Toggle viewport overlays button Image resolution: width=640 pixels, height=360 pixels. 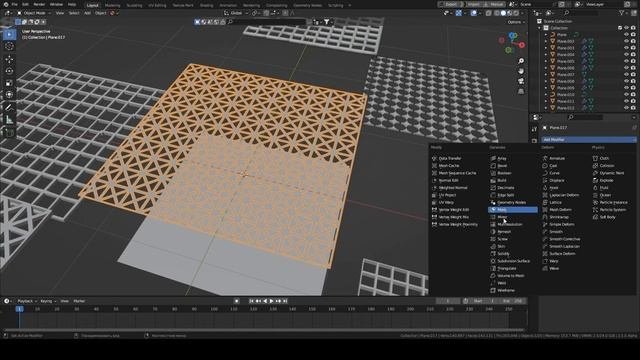click(474, 13)
